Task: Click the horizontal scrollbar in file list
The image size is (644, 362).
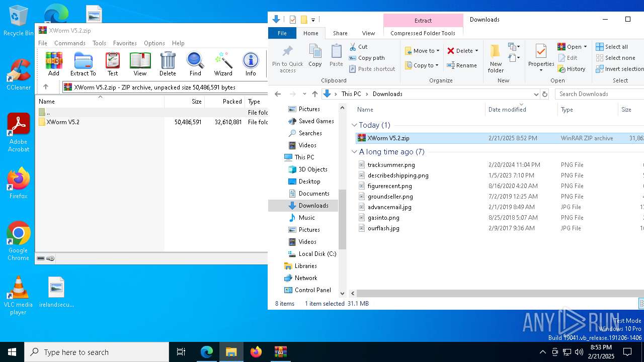Action: (499, 293)
